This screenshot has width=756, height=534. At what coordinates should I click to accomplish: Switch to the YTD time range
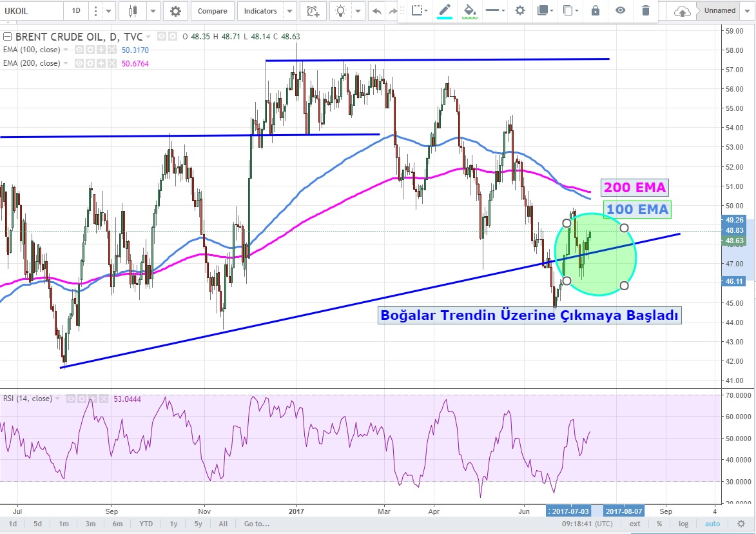point(146,524)
